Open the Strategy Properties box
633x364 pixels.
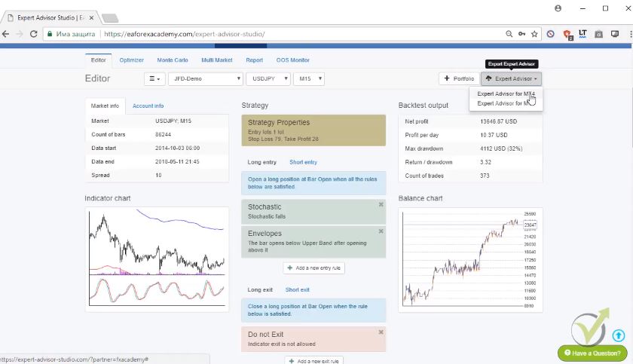pos(313,130)
